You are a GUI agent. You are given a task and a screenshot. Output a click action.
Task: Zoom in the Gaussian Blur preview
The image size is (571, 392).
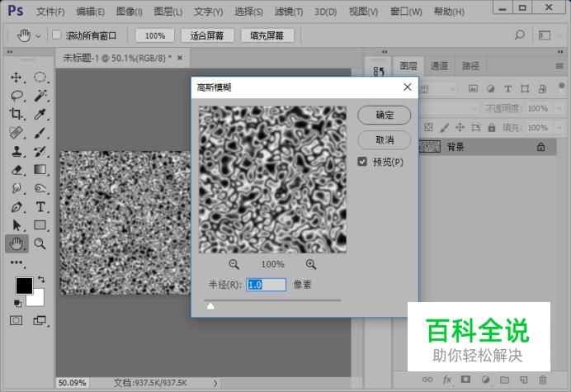[311, 264]
